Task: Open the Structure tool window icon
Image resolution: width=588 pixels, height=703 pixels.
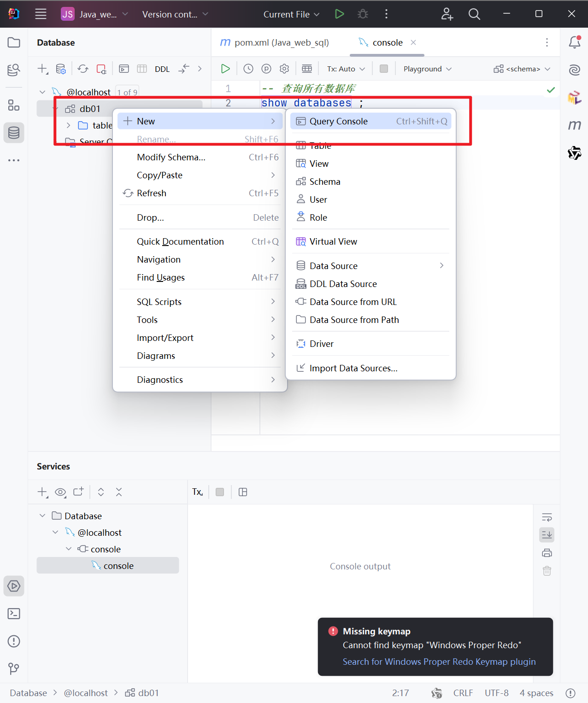Action: coord(14,105)
